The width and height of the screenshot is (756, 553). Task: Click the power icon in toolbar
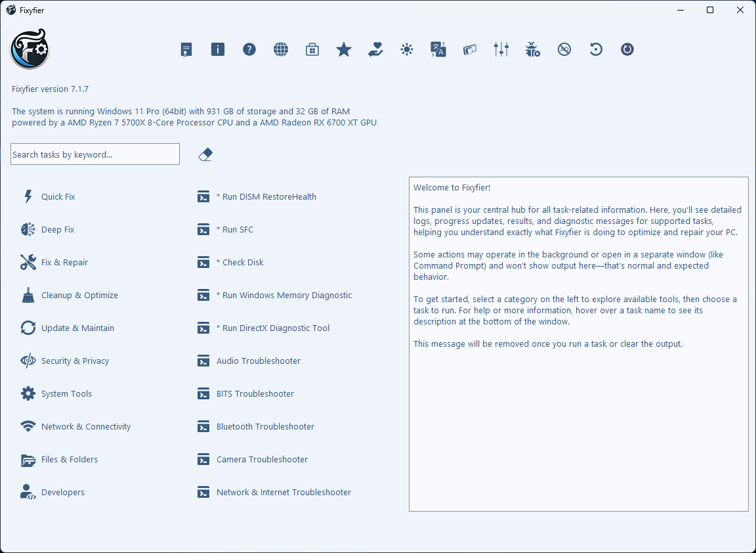(x=627, y=49)
